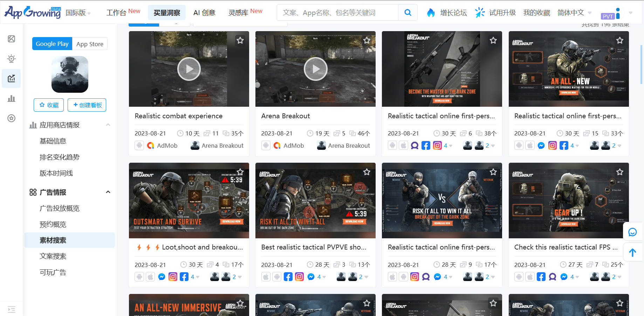Favorite the Arena Breakout video creative
Screen dimensions: 644x316
[x=367, y=40]
